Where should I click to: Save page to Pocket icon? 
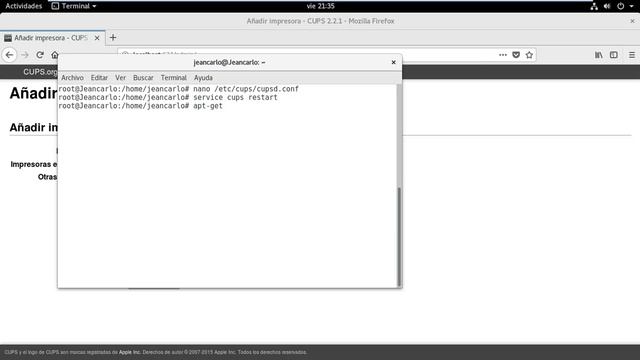pyautogui.click(x=516, y=55)
